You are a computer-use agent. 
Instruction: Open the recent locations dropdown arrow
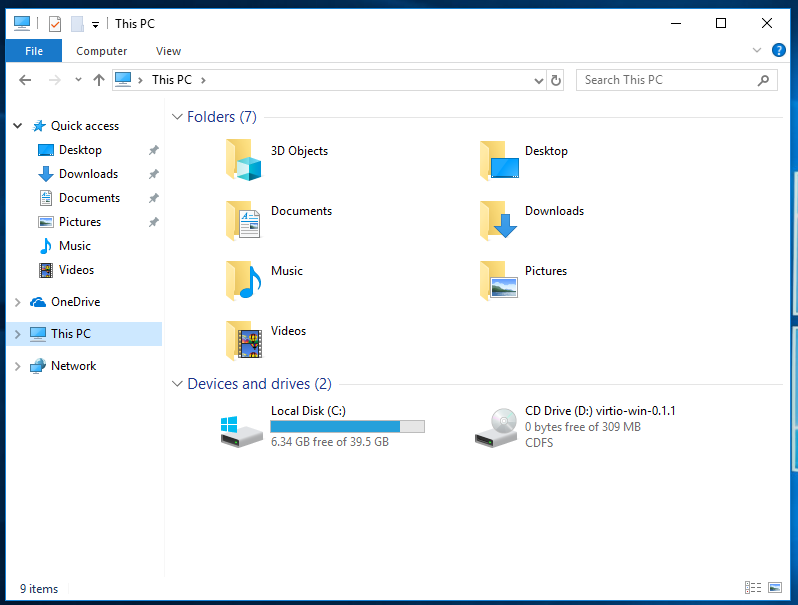coord(78,80)
